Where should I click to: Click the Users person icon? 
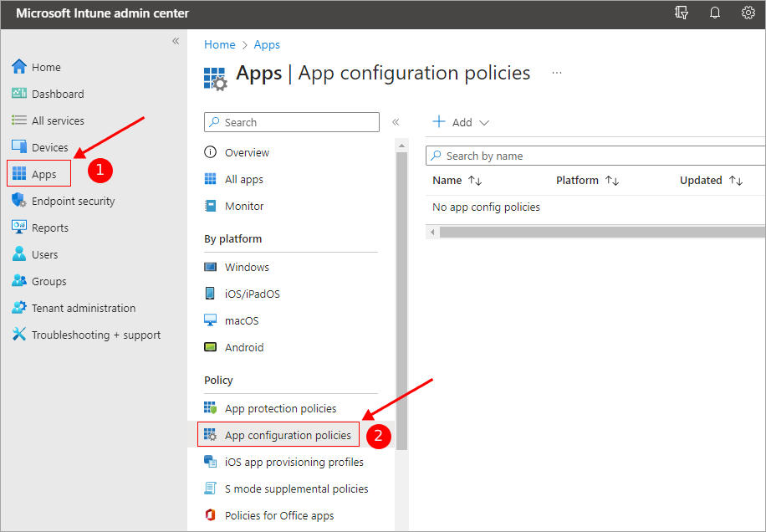tap(19, 254)
